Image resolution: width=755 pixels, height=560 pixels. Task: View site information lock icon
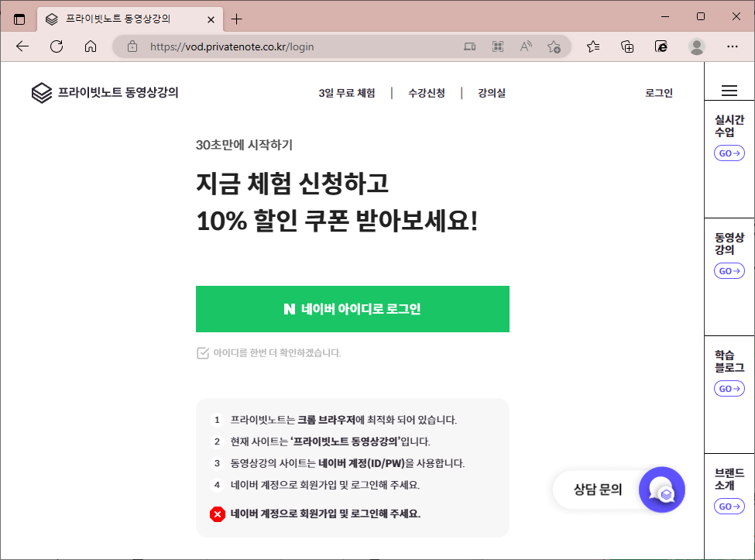click(132, 46)
